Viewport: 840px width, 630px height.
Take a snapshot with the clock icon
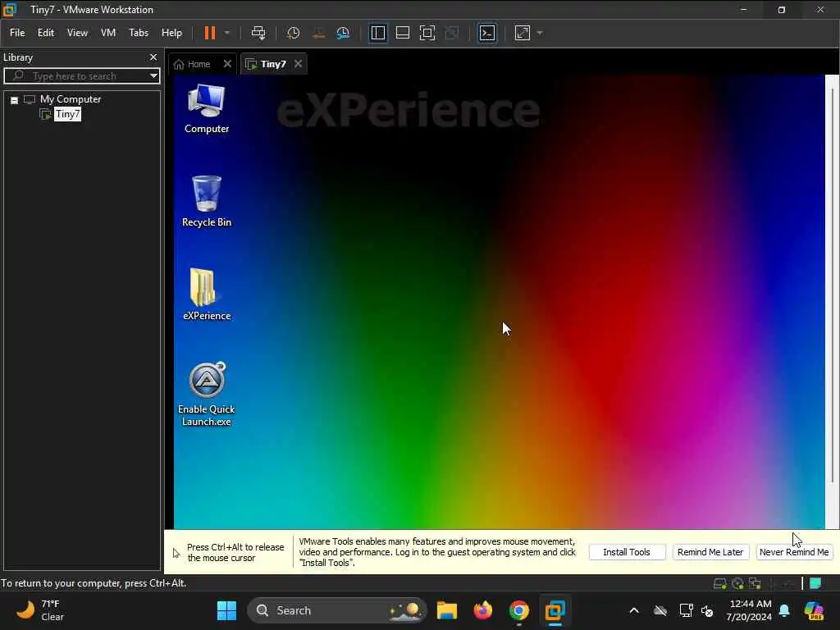point(293,33)
